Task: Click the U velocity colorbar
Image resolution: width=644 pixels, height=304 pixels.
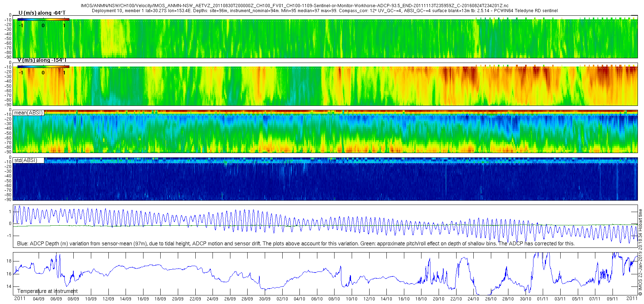Action: coord(43,19)
